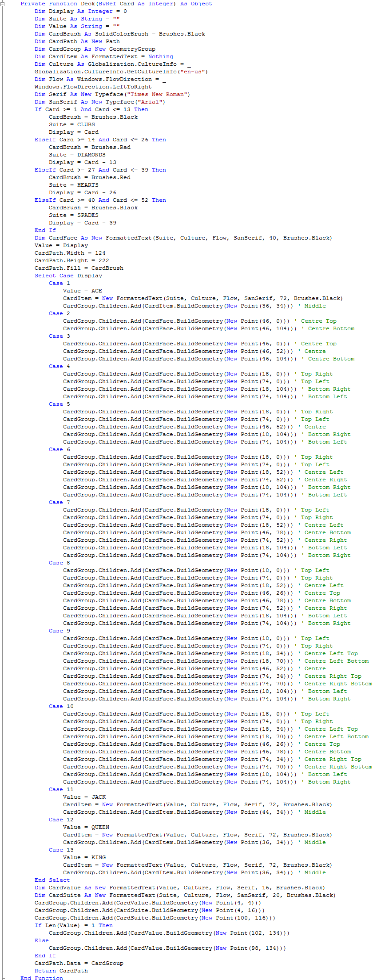Click the 'Case 5' label

tap(60, 404)
